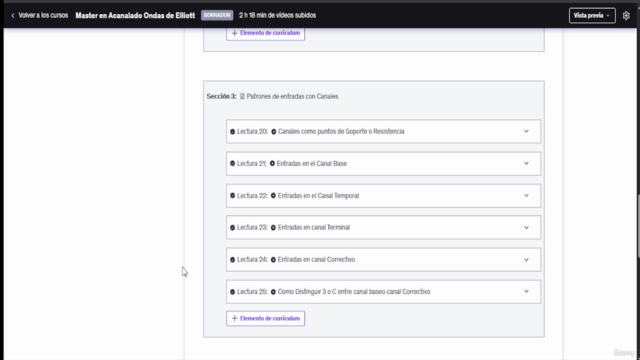This screenshot has height=360, width=640.
Task: Add Elemento de curriculum below Lectura 25
Action: pyautogui.click(x=265, y=318)
